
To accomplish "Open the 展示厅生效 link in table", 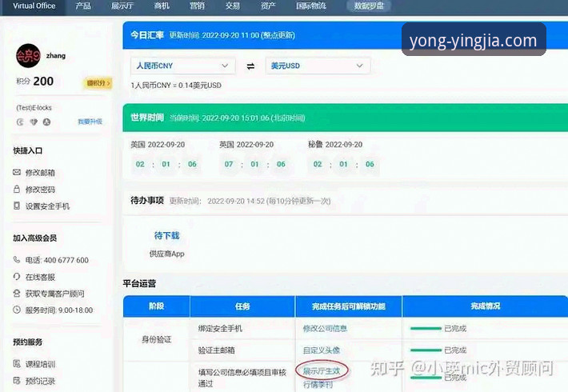I will pos(322,371).
